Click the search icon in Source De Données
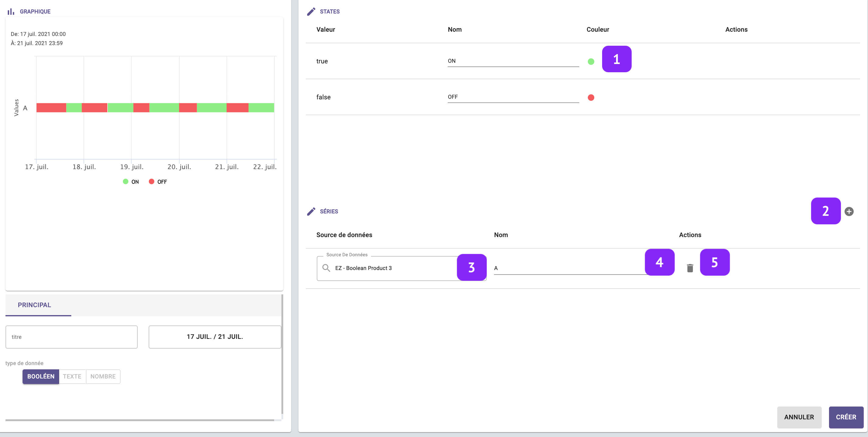Screen dimensions: 868x437 pos(326,268)
